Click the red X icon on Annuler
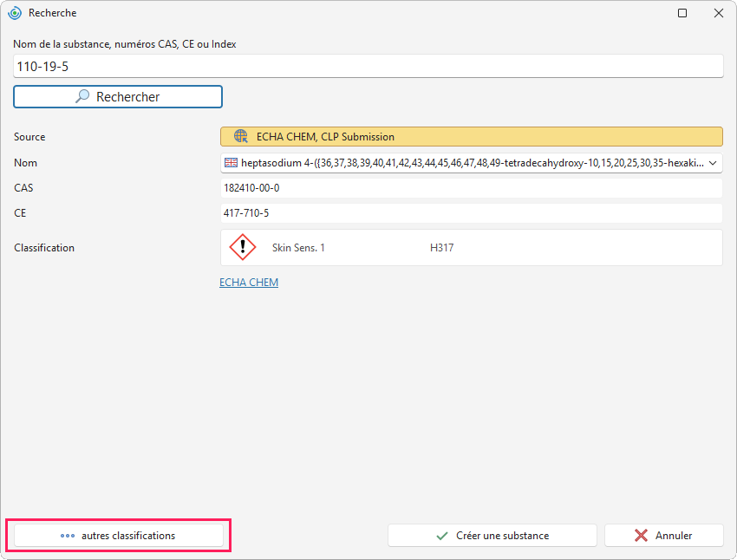The height and width of the screenshot is (560, 737). click(641, 536)
